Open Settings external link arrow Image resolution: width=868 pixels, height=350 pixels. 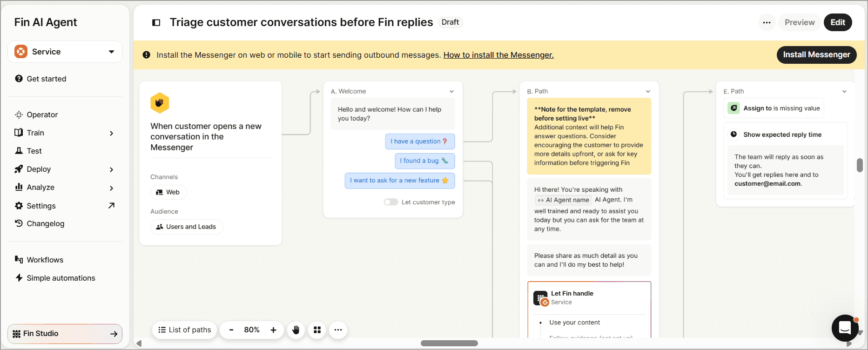111,206
